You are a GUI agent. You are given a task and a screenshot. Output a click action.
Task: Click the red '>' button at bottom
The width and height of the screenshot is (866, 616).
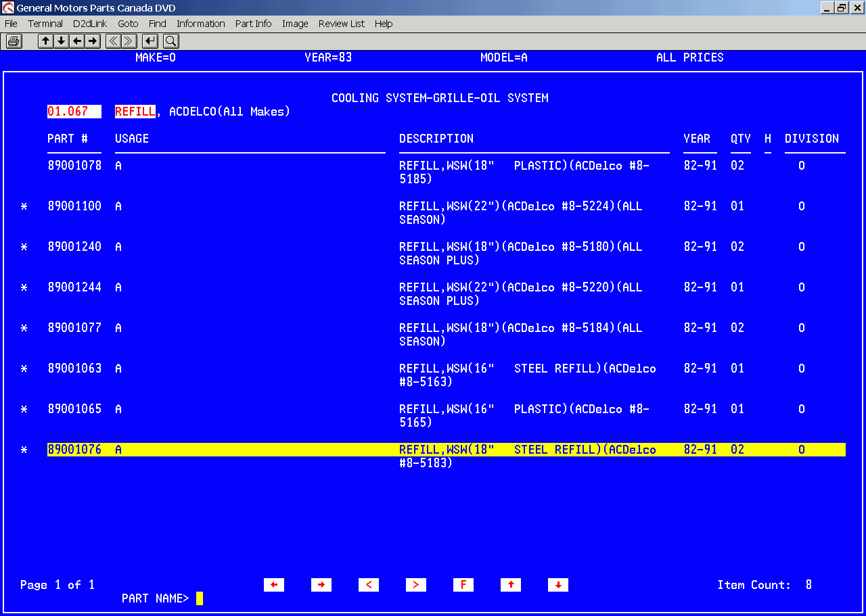(416, 585)
